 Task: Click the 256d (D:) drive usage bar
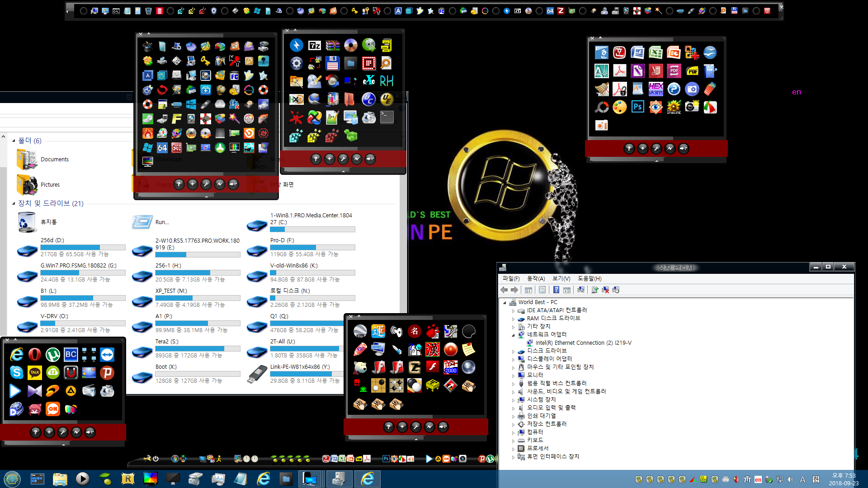point(83,247)
